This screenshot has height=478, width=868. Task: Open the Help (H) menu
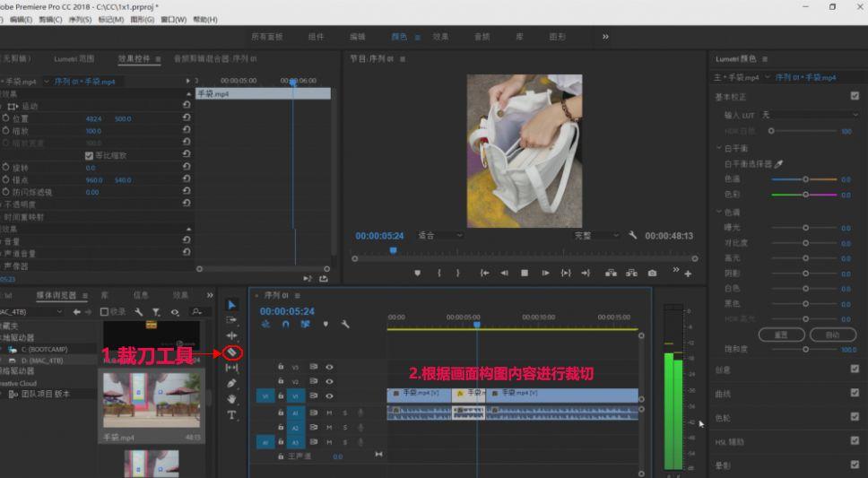(x=204, y=20)
